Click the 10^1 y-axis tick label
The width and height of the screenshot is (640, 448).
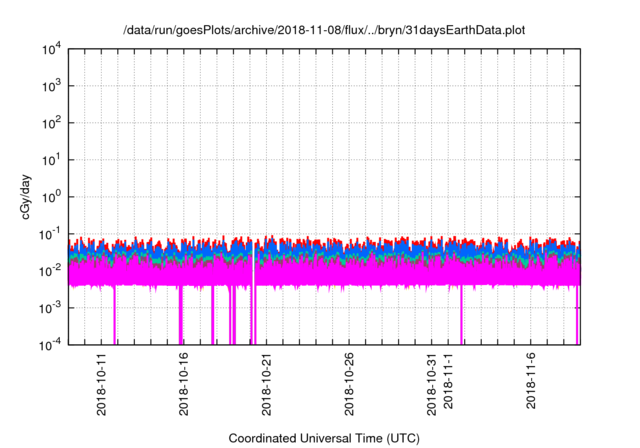52,161
